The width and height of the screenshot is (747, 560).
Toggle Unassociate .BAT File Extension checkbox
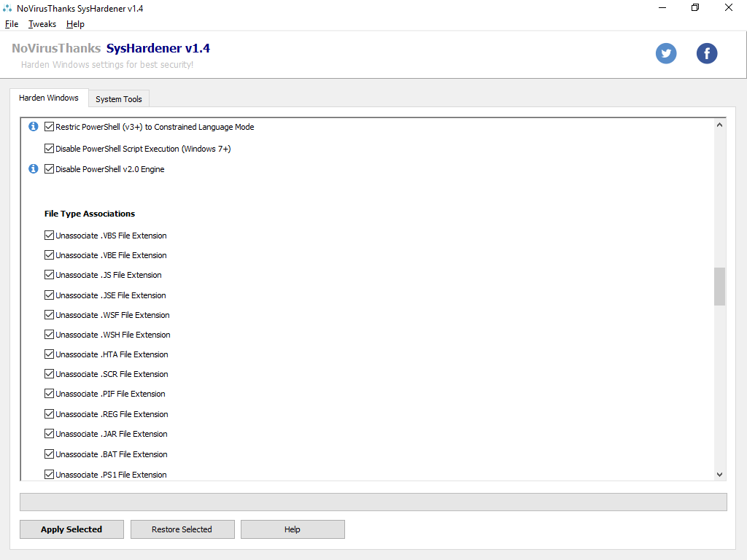pyautogui.click(x=49, y=454)
